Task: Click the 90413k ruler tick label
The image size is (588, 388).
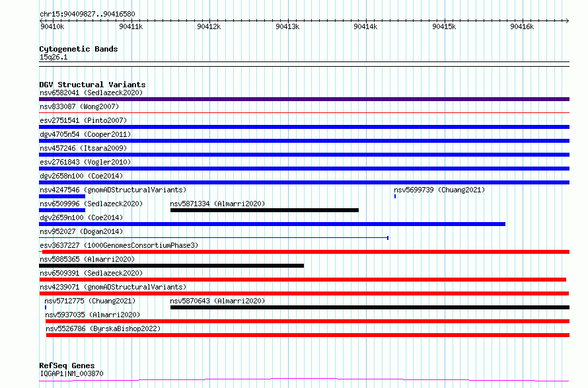Action: tap(287, 26)
